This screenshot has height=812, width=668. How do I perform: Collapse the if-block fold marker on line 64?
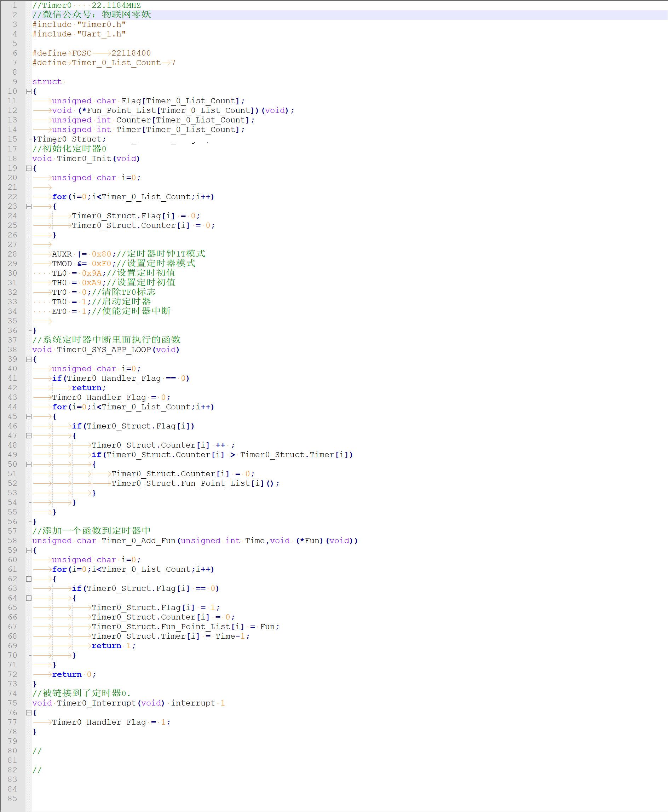pos(28,598)
